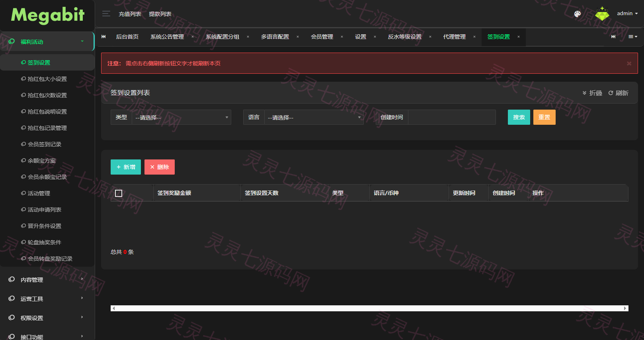Collapse the 福利活动 menu section
The width and height of the screenshot is (644, 340).
point(82,41)
